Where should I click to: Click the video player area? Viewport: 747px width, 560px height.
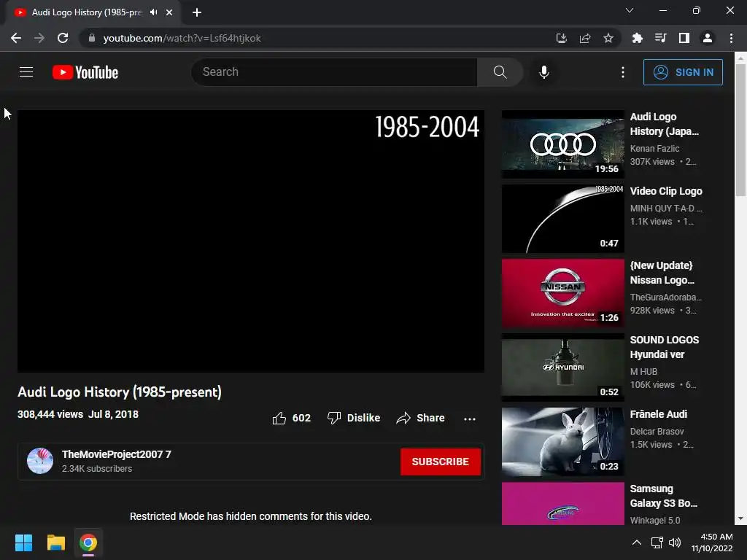(x=251, y=241)
